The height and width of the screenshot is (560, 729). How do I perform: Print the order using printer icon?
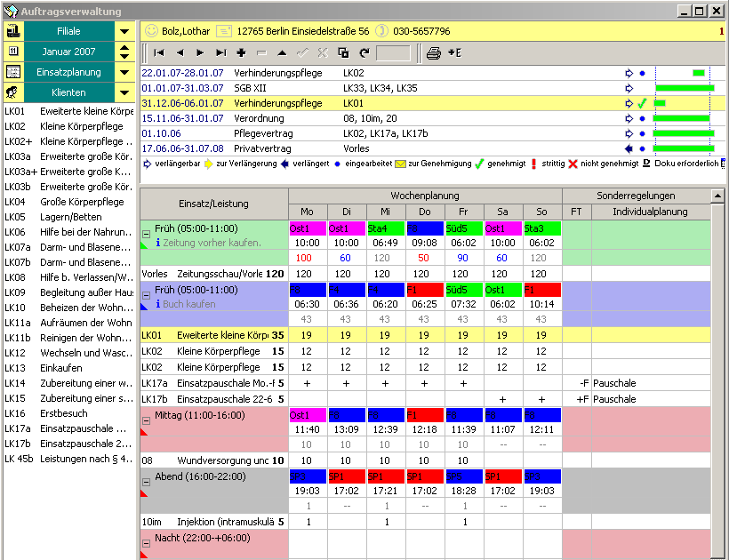[433, 53]
